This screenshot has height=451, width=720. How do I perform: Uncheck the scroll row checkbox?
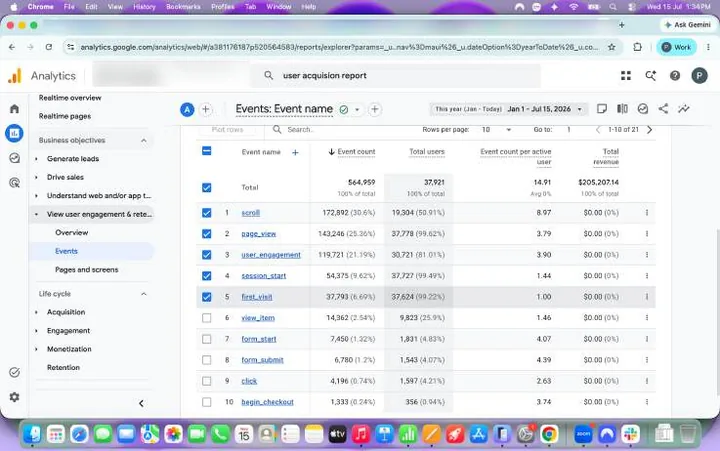[x=207, y=213]
